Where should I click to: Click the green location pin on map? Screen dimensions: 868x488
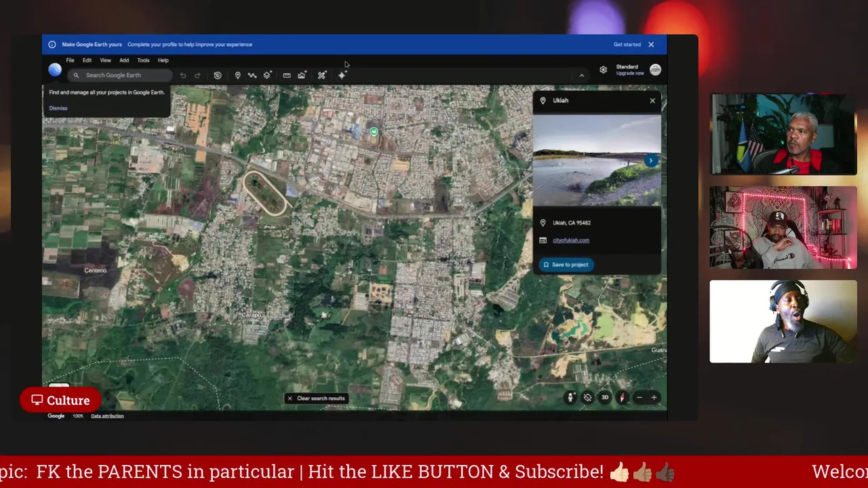pos(374,131)
